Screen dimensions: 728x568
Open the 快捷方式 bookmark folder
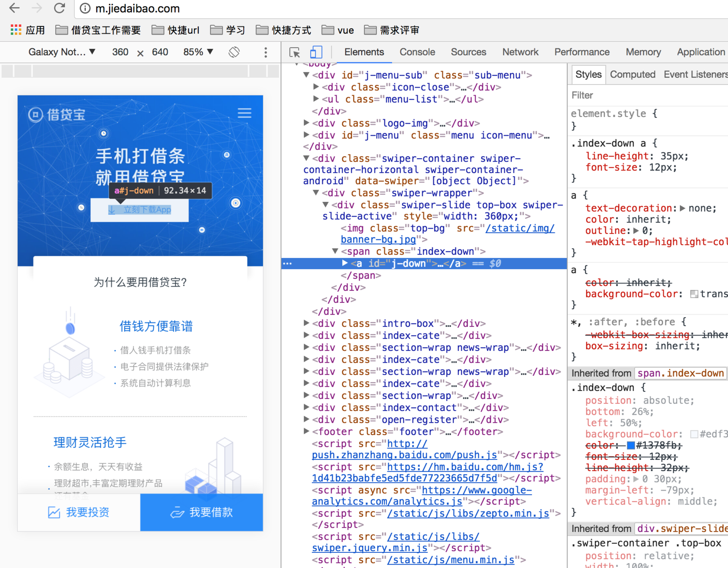[x=283, y=30]
